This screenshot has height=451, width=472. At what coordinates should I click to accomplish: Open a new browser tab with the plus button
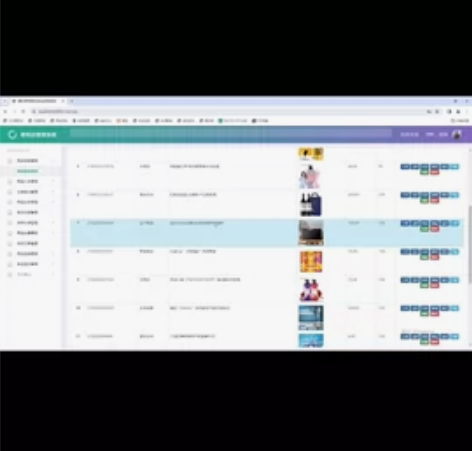[x=71, y=101]
